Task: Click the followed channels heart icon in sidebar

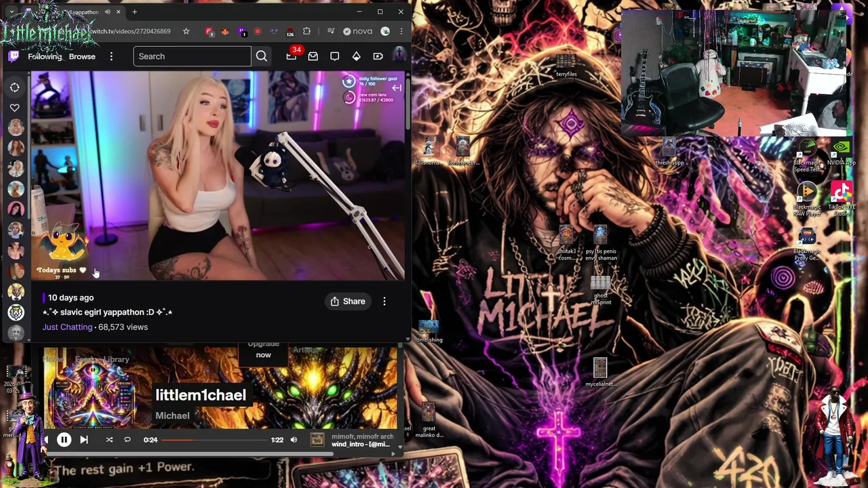Action: point(14,108)
